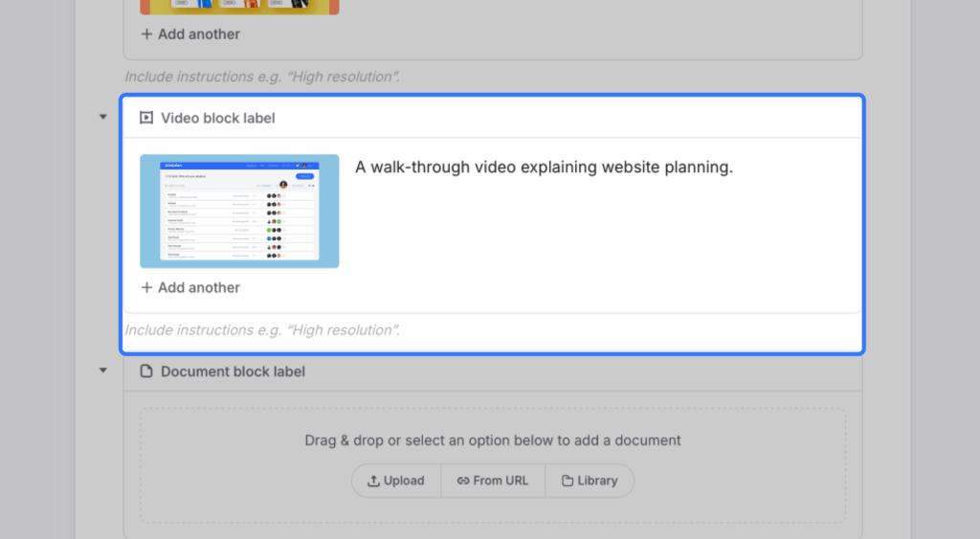Add a document From URL
The width and height of the screenshot is (980, 539).
coord(493,481)
